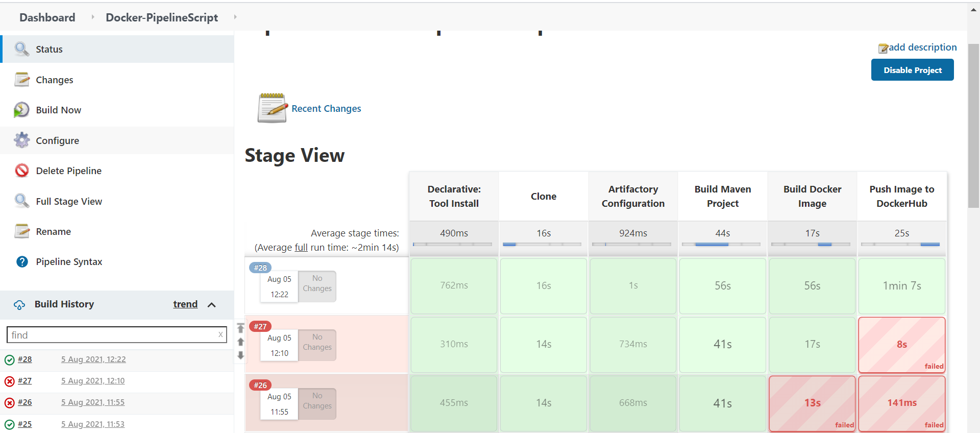
Task: Click the Pipeline Syntax help icon
Action: pyautogui.click(x=22, y=262)
